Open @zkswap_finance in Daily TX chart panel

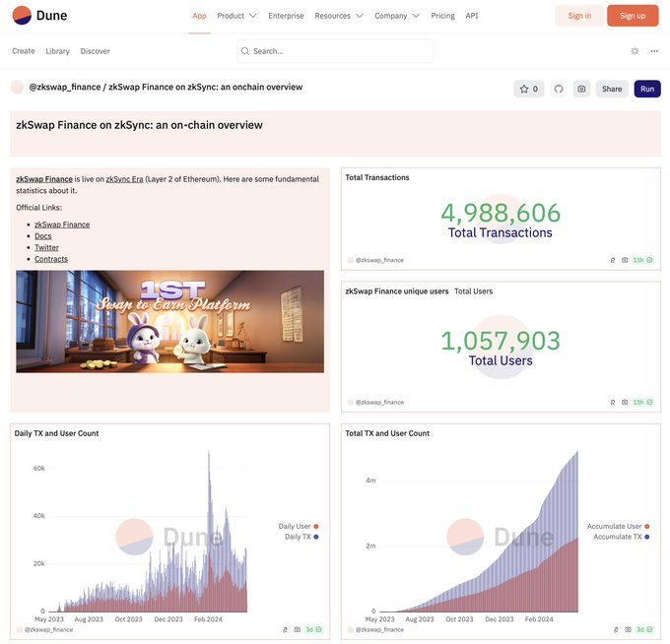click(x=48, y=630)
